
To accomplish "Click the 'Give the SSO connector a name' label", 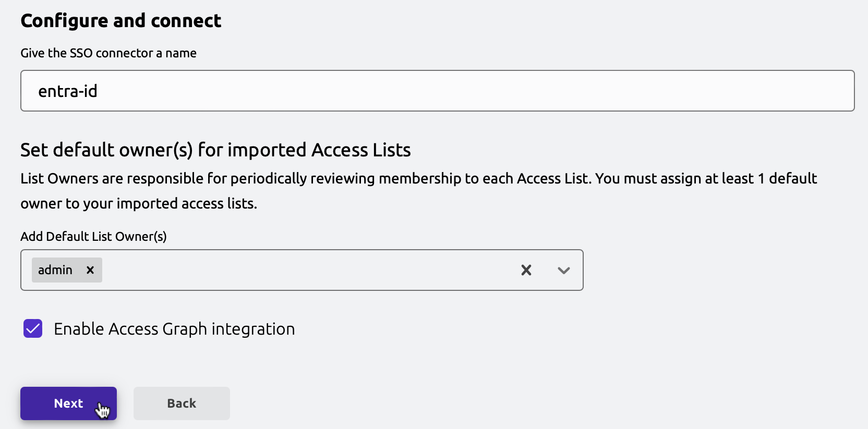I will point(108,53).
